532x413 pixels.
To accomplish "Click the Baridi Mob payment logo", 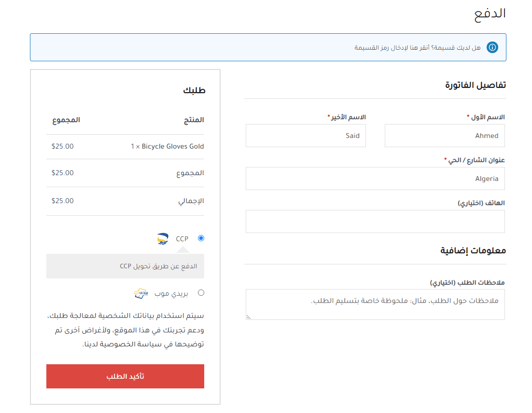I will [x=141, y=293].
